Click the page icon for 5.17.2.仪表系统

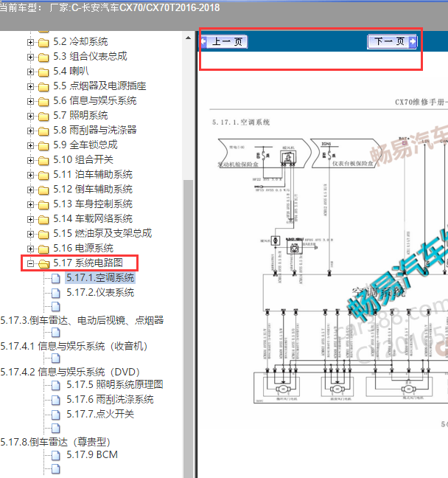click(x=56, y=294)
